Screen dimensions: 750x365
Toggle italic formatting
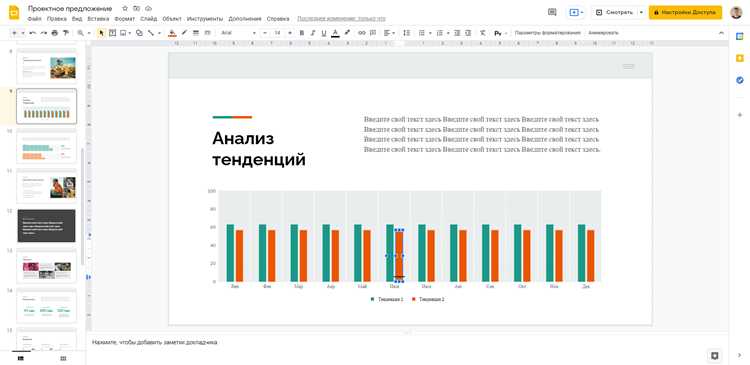pyautogui.click(x=313, y=33)
